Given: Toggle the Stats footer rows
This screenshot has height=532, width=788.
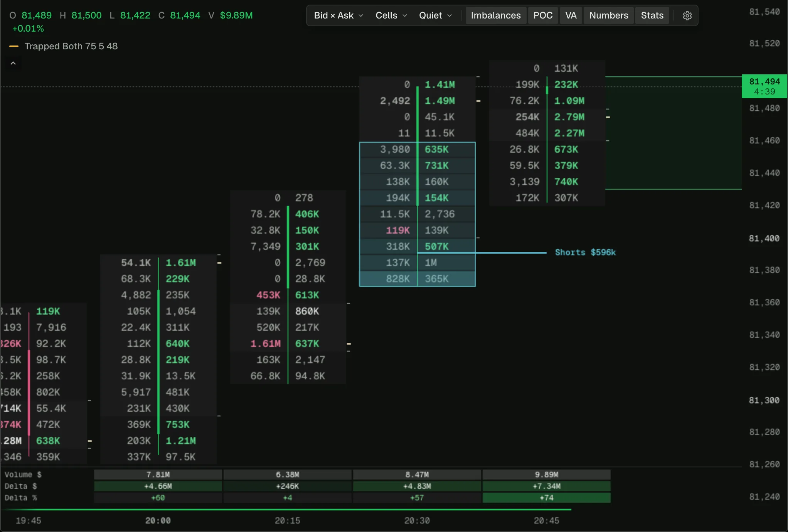Looking at the screenshot, I should (652, 15).
